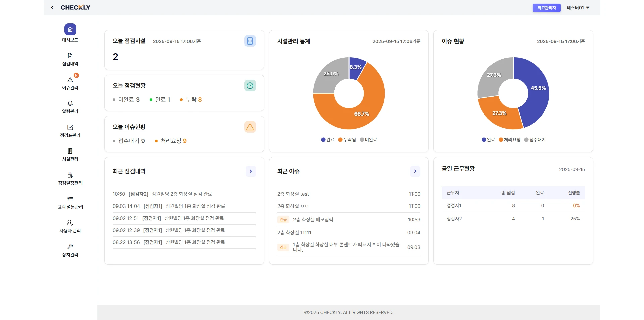
Task: Click the 66.7% orange slice of 시설관리 통계
Action: pyautogui.click(x=362, y=113)
